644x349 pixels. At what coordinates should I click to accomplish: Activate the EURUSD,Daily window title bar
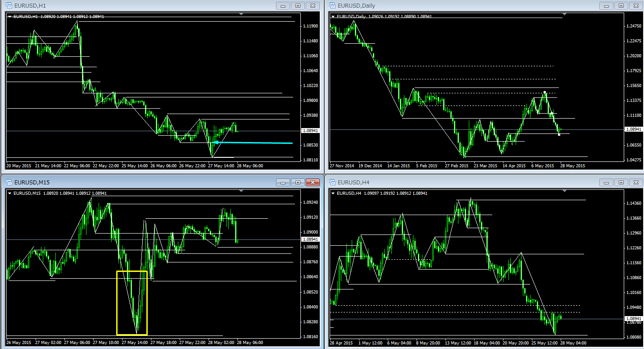click(450, 5)
